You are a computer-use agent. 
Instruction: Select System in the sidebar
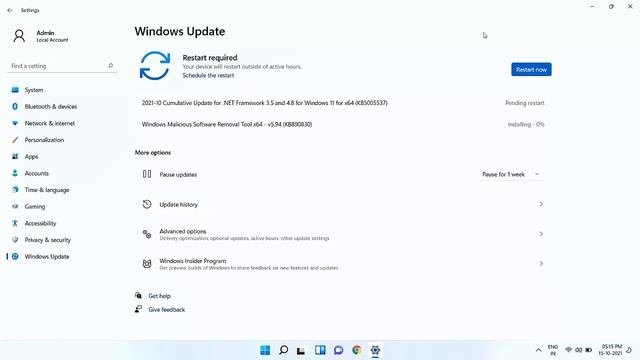point(61,90)
